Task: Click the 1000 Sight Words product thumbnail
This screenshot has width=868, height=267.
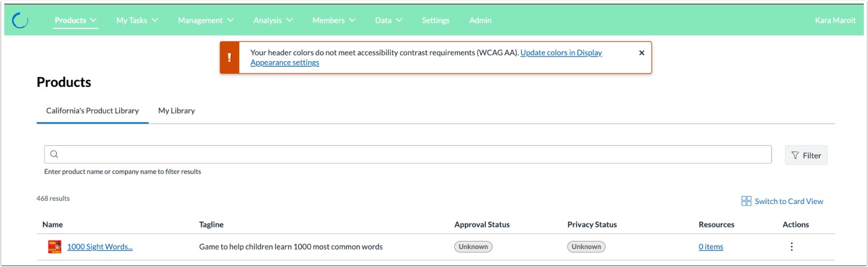Action: point(55,247)
